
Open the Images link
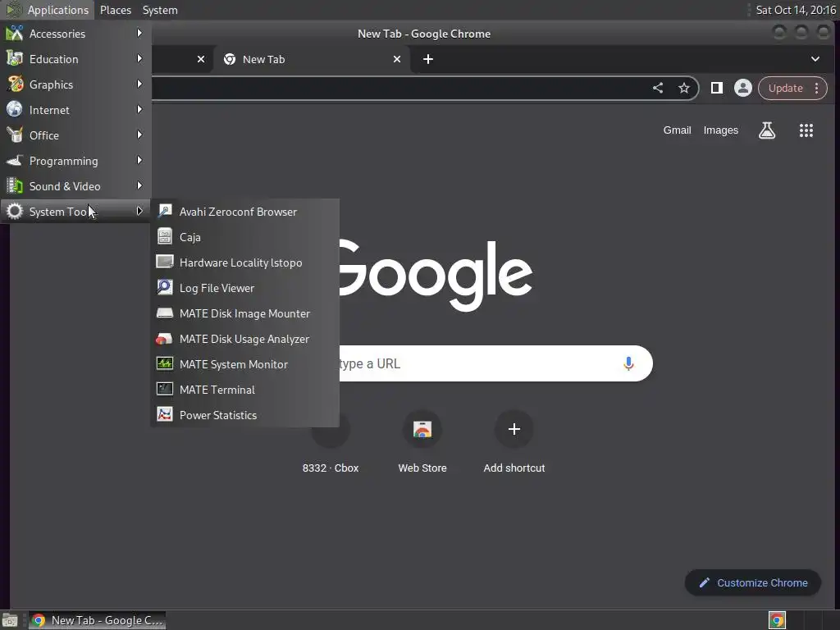point(720,130)
